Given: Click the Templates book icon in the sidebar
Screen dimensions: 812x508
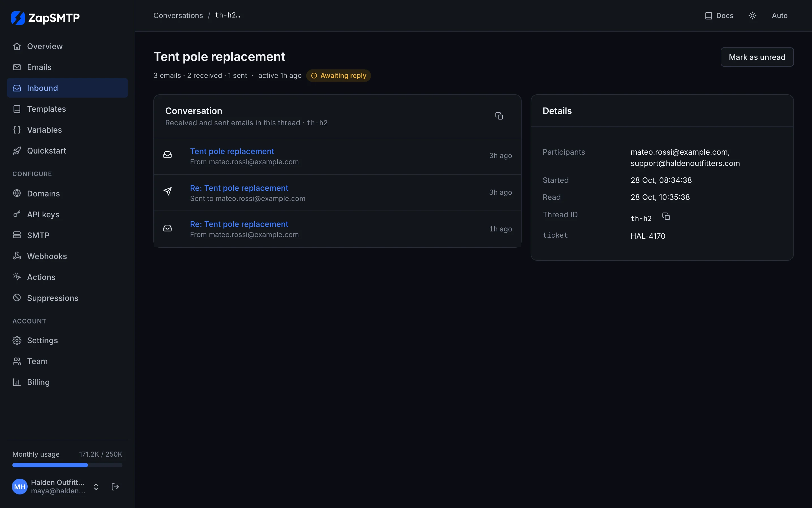Looking at the screenshot, I should (17, 109).
